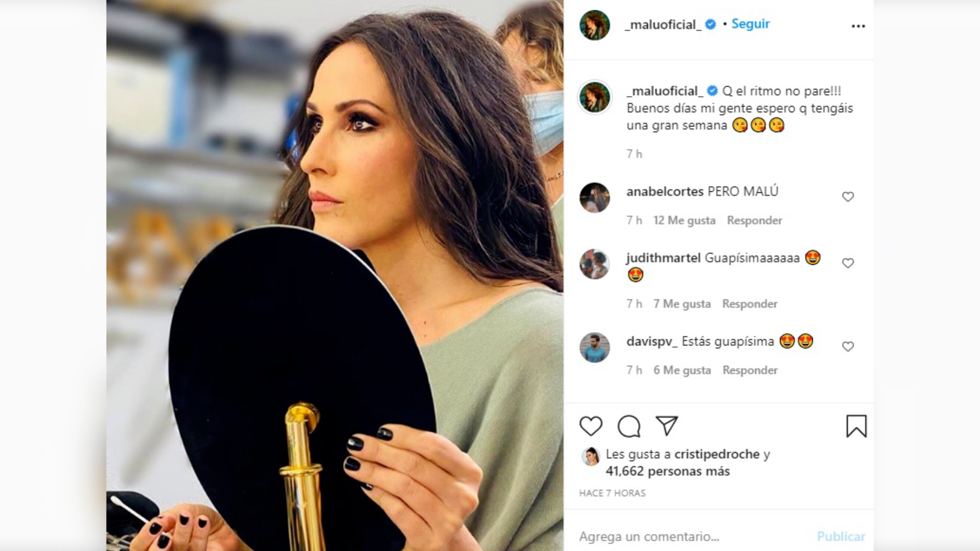Viewport: 980px width, 551px height.
Task: Like davispv_'s comment
Action: tap(848, 346)
